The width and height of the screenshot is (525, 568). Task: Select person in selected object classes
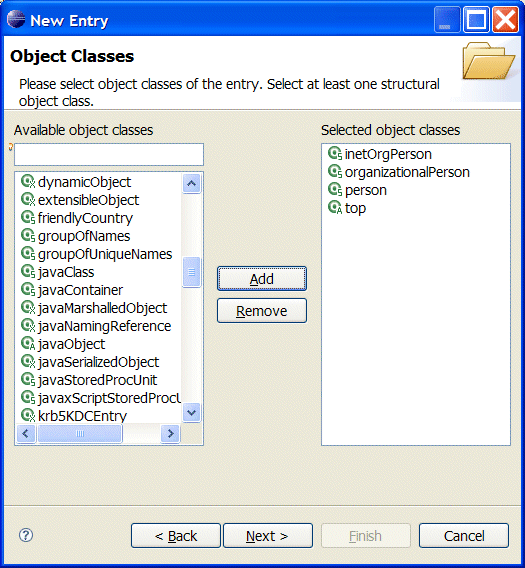click(366, 190)
